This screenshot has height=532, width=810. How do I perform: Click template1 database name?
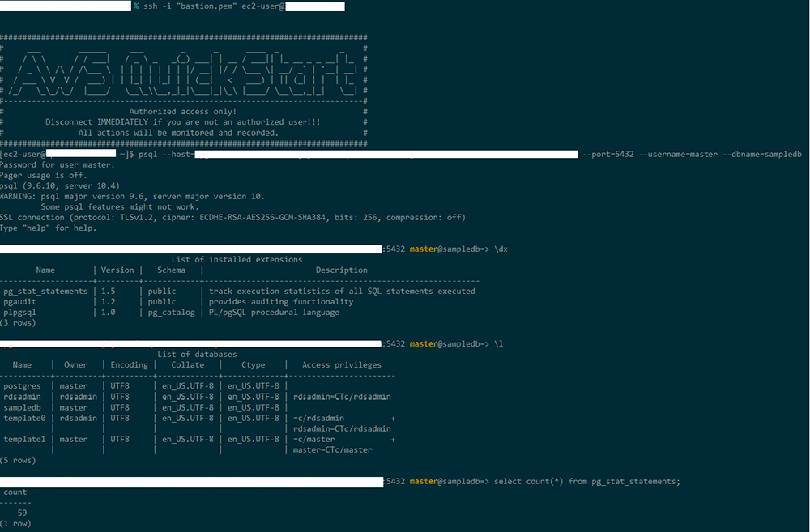pos(24,439)
